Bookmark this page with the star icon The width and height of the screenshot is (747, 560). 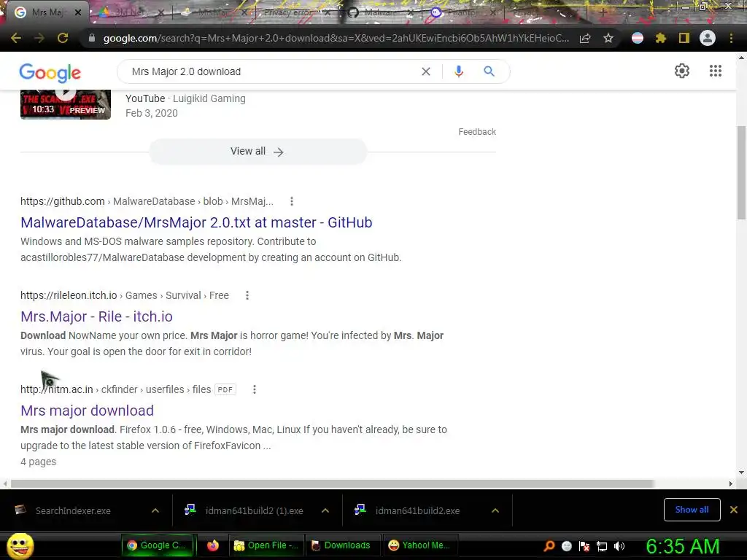(x=608, y=38)
